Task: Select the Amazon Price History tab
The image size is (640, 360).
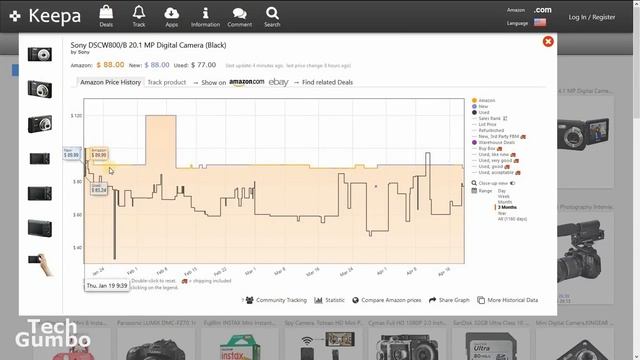Action: pos(110,82)
